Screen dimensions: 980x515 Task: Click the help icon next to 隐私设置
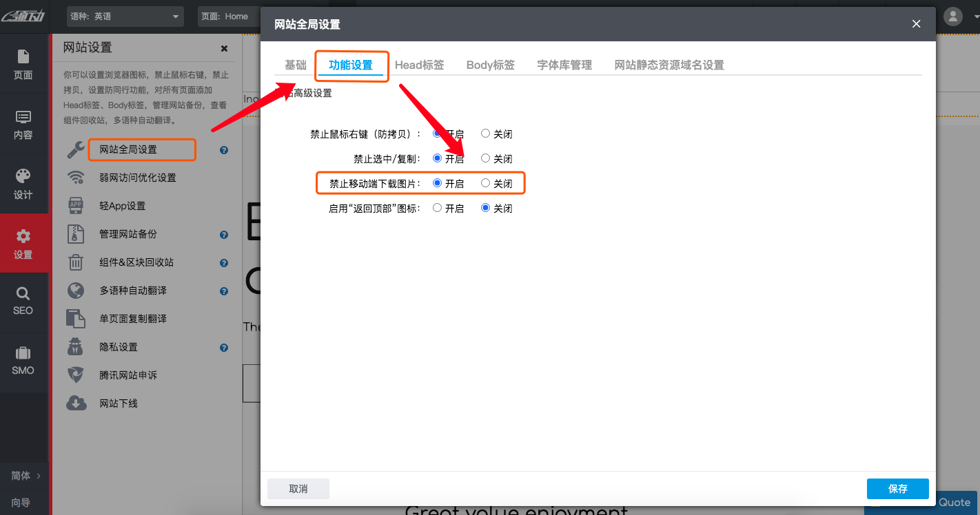[x=223, y=347]
